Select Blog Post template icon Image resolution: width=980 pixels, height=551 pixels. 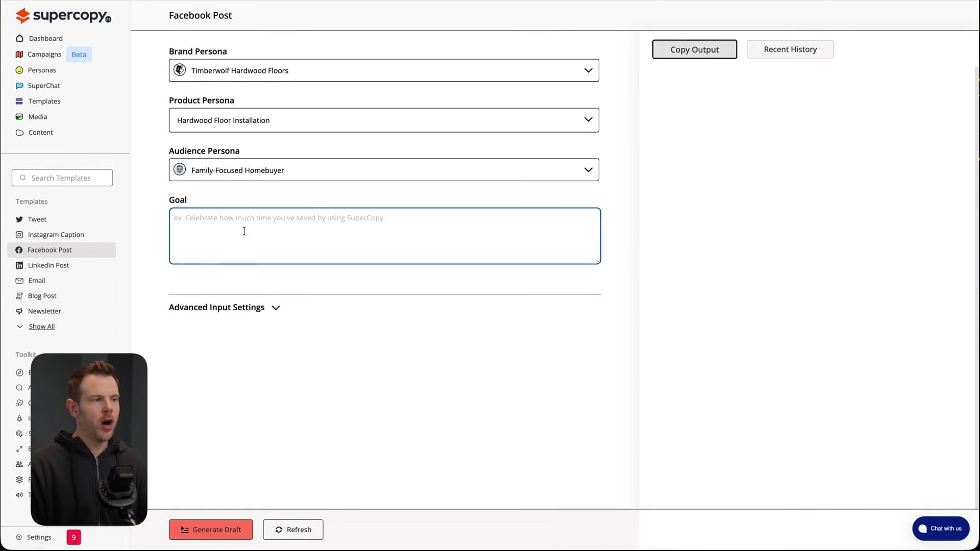tap(19, 296)
